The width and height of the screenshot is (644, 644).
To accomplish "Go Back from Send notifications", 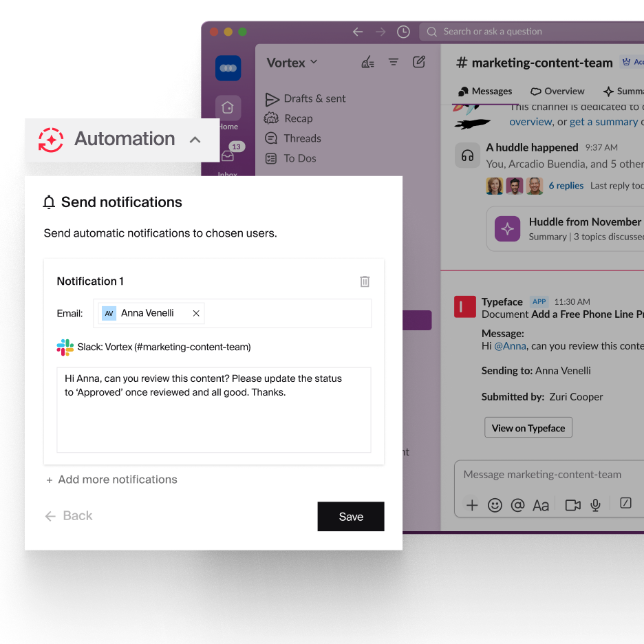I will pos(69,516).
